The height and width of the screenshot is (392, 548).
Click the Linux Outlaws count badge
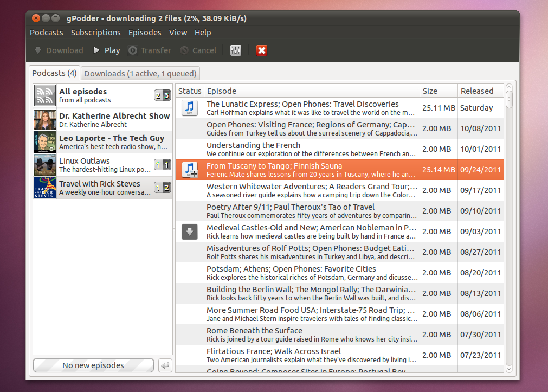coord(163,165)
